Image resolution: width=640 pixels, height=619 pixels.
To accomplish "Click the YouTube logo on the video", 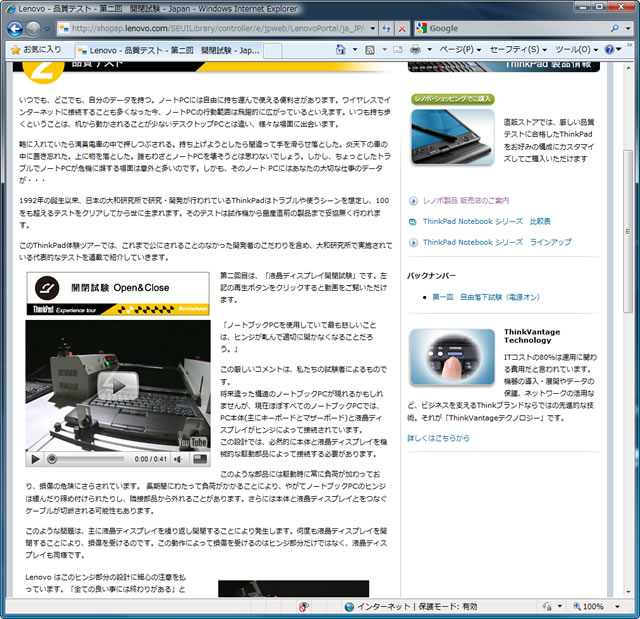I will (x=193, y=442).
